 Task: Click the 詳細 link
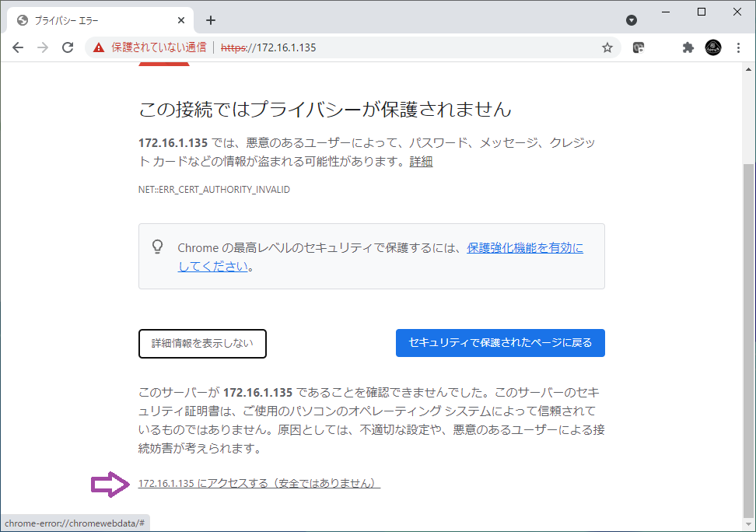pos(421,162)
